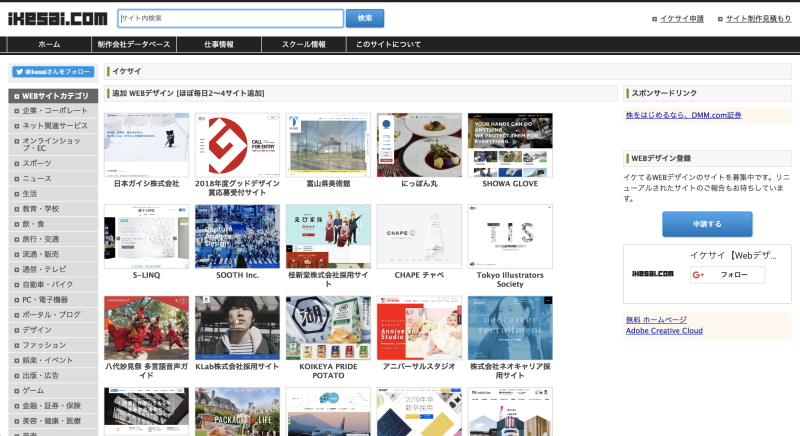Open the 日本ガイシ株式会社 thumbnail
800x436 pixels.
(x=146, y=145)
